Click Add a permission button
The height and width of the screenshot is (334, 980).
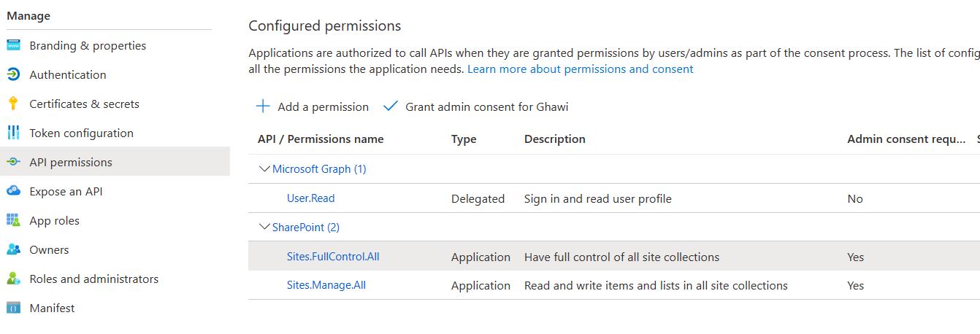tap(313, 106)
